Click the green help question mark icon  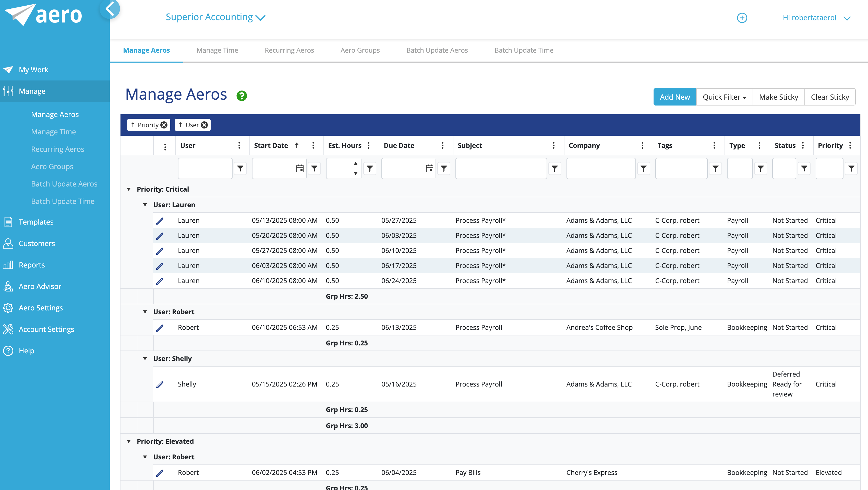[242, 96]
